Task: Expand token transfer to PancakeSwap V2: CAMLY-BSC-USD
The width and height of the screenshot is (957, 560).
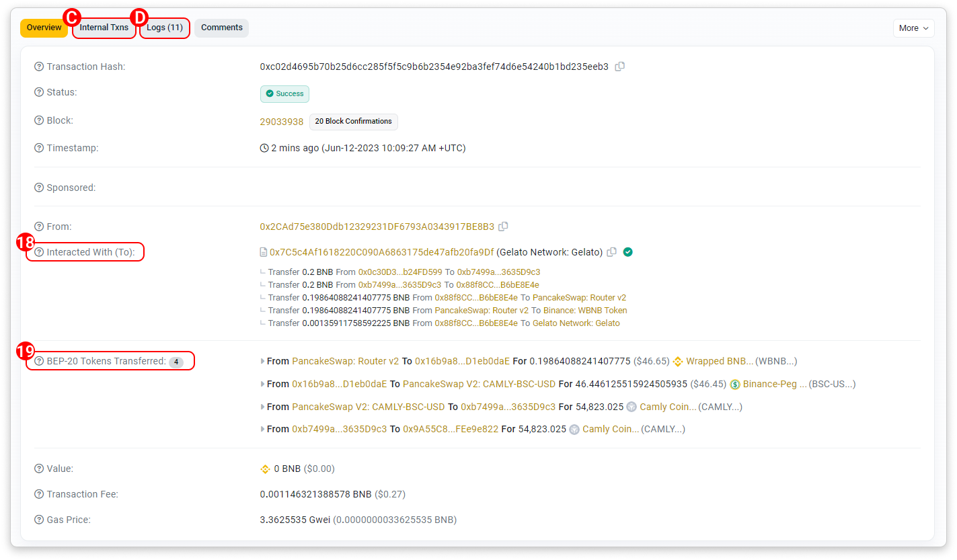Action: pos(262,385)
